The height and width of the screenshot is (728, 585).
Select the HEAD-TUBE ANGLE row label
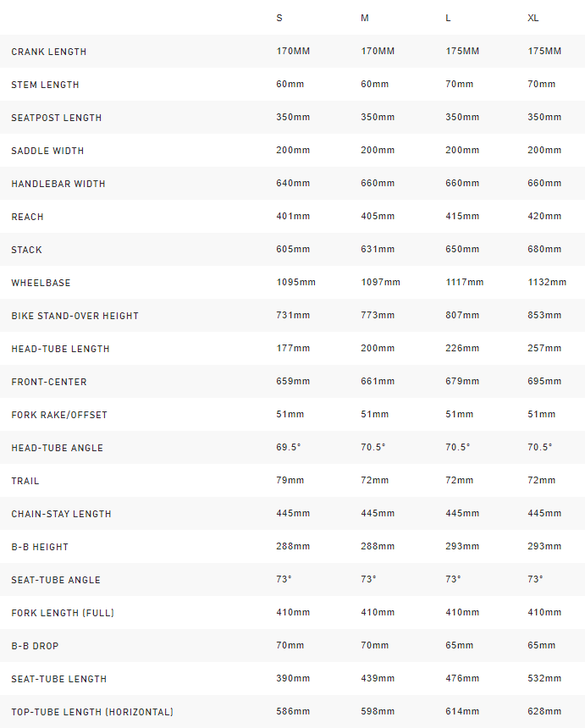click(x=58, y=448)
